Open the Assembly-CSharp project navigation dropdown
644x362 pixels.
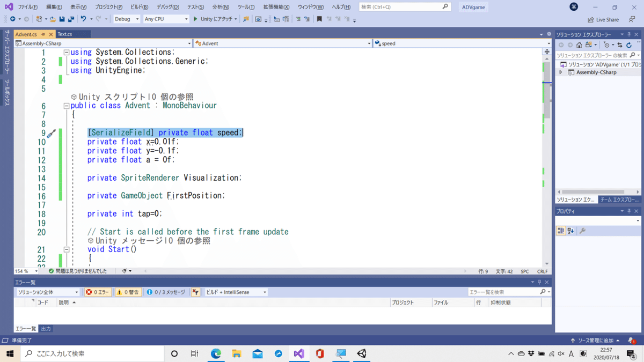(104, 43)
